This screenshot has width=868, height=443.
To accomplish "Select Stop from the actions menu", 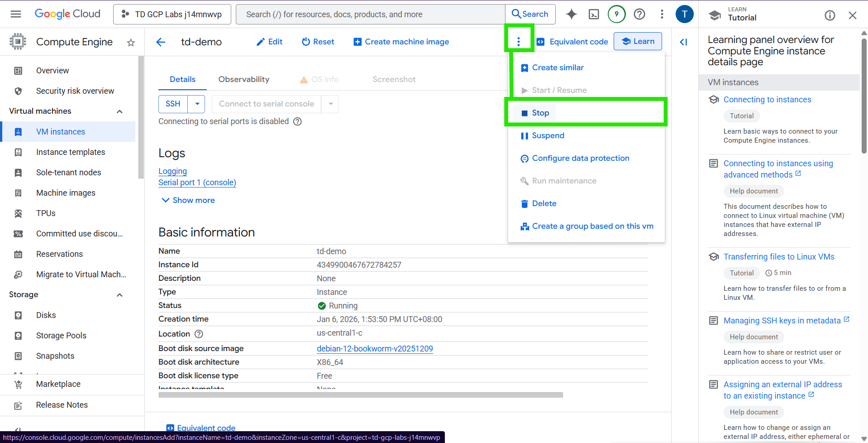I will tap(540, 113).
